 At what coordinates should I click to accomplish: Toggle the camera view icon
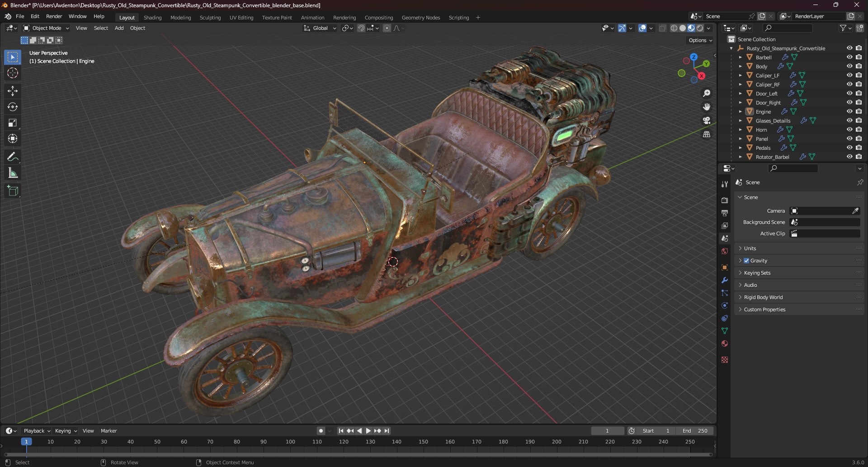coord(707,120)
